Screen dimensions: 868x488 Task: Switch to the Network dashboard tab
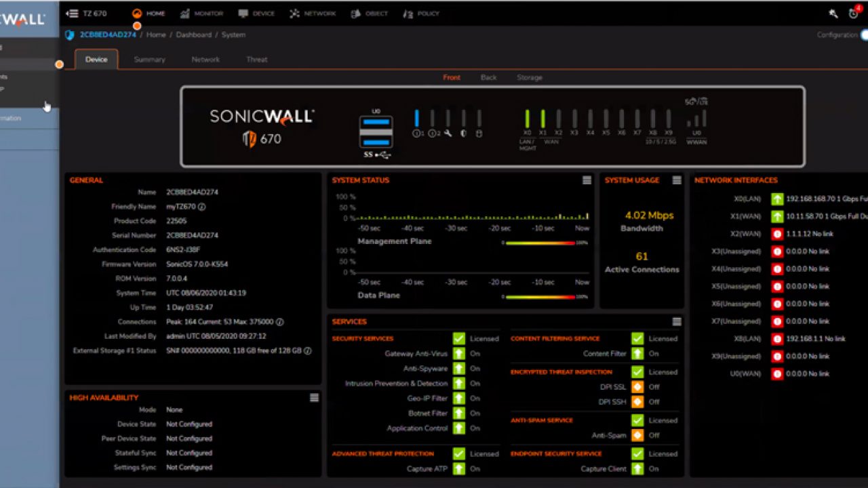pyautogui.click(x=205, y=60)
